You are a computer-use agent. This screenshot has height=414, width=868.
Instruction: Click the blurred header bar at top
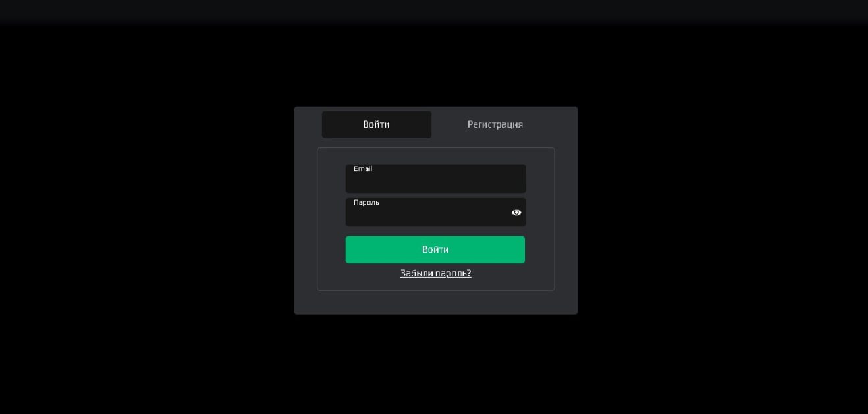[x=434, y=10]
